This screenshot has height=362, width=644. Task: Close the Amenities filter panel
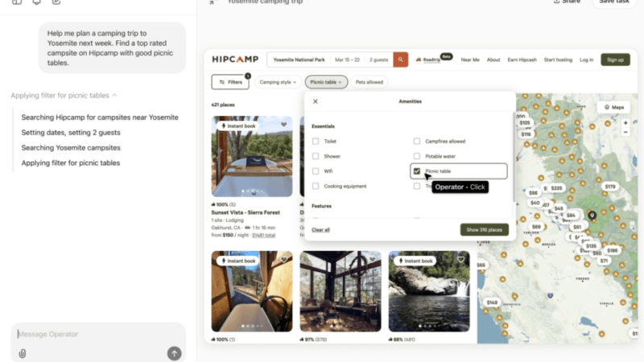coord(316,101)
